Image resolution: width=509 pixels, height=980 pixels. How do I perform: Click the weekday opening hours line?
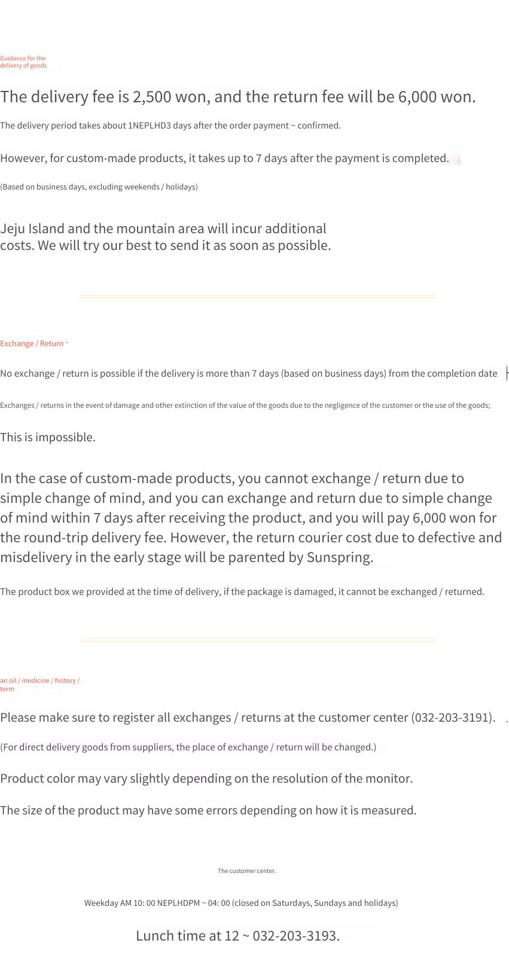241,903
